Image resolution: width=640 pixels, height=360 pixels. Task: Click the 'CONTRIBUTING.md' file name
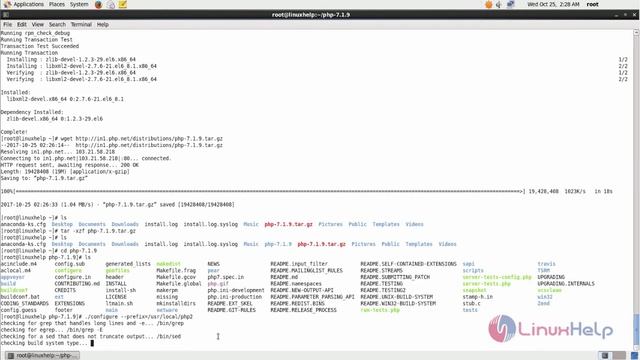pyautogui.click(x=77, y=284)
